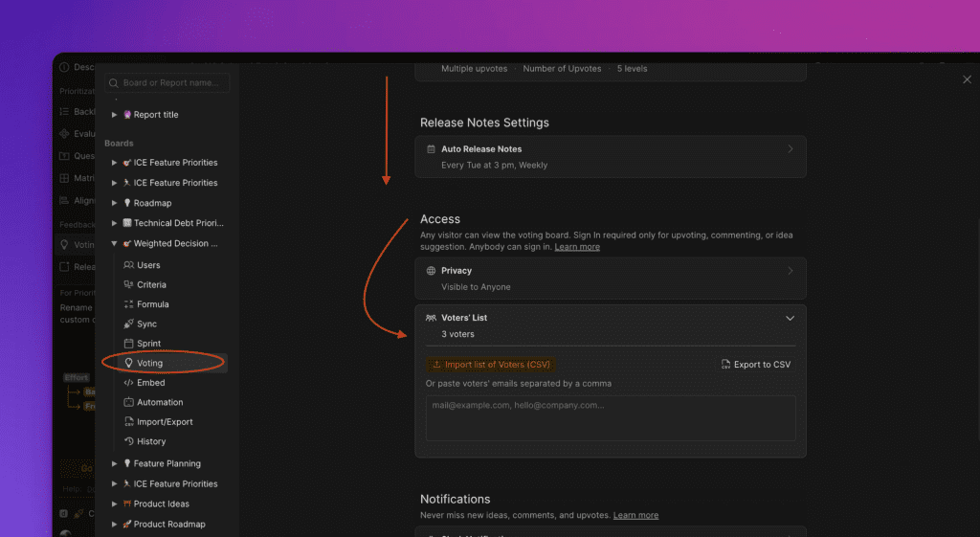Image resolution: width=980 pixels, height=537 pixels.
Task: Collapse the Voters' List panel
Action: coord(790,318)
